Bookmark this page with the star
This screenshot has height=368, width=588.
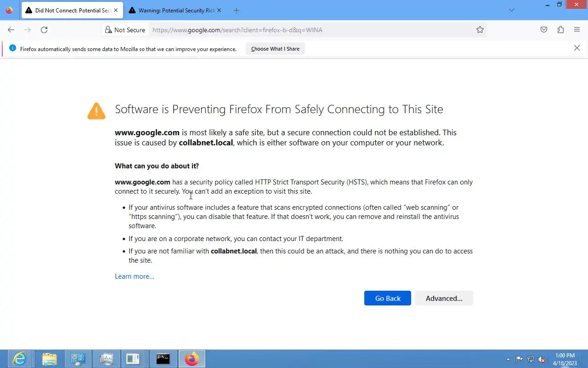(x=480, y=30)
